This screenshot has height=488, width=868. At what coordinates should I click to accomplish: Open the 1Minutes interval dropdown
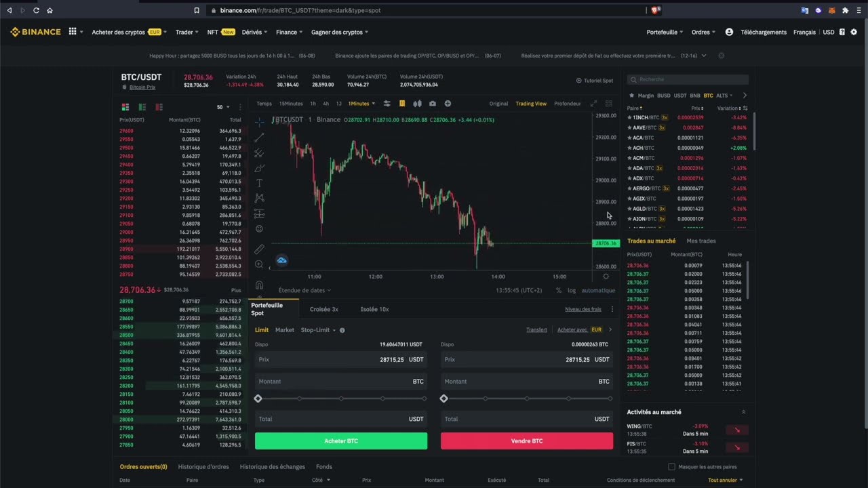pyautogui.click(x=361, y=104)
